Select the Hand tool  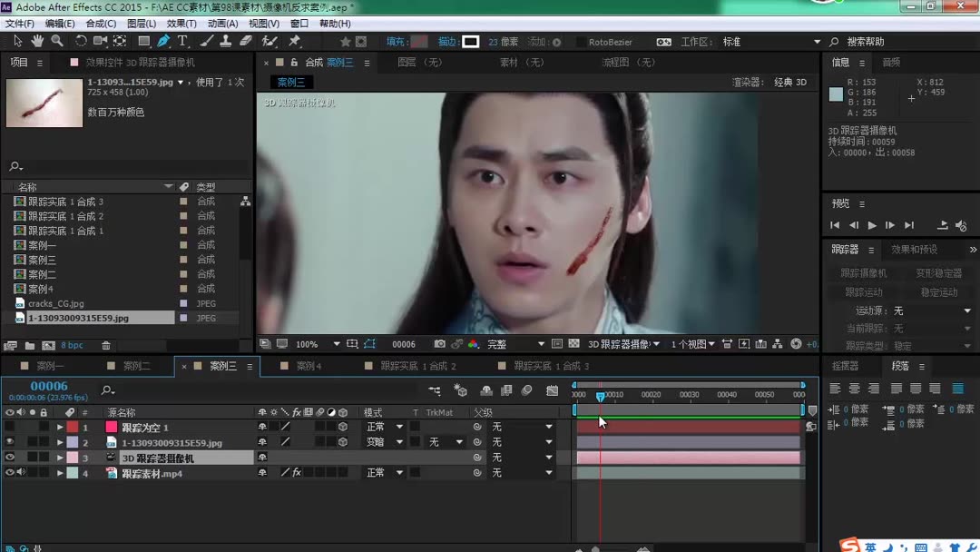(36, 41)
